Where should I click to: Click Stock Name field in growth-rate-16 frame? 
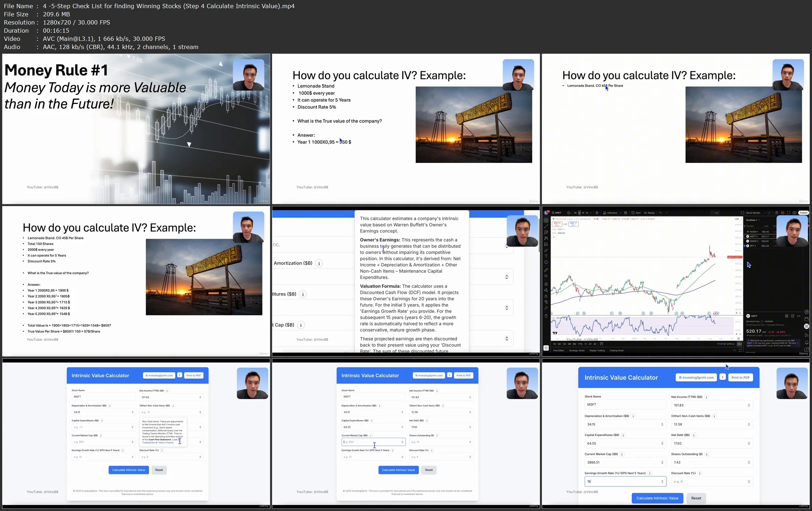625,404
